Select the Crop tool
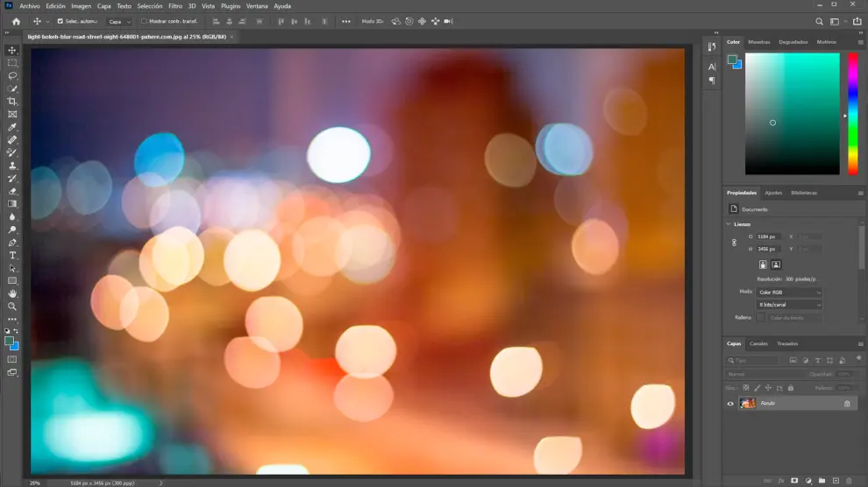The height and width of the screenshot is (487, 868). (12, 102)
